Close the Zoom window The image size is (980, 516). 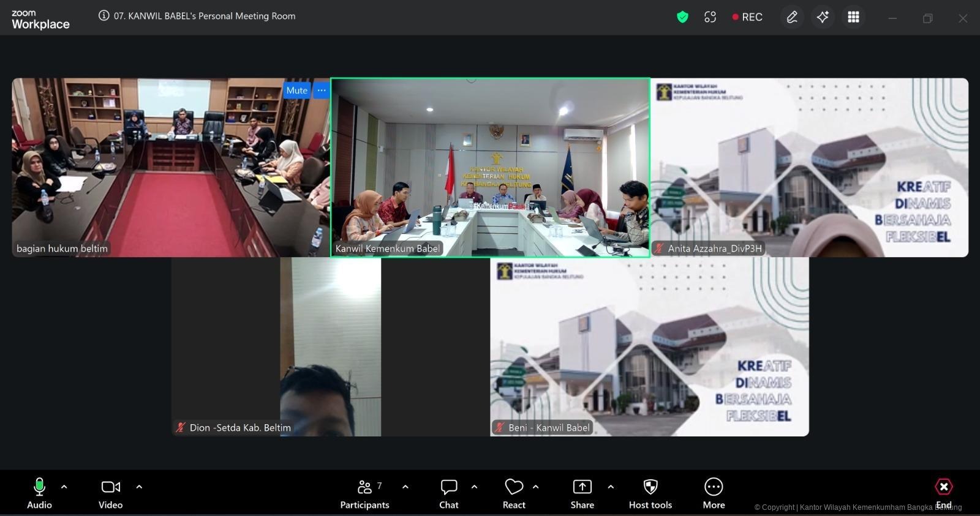click(x=963, y=18)
